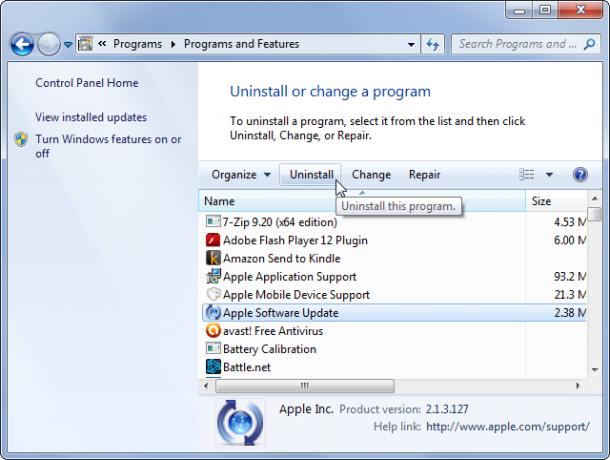The width and height of the screenshot is (610, 460).
Task: Click the Apple Software Update list icon
Action: click(x=213, y=312)
